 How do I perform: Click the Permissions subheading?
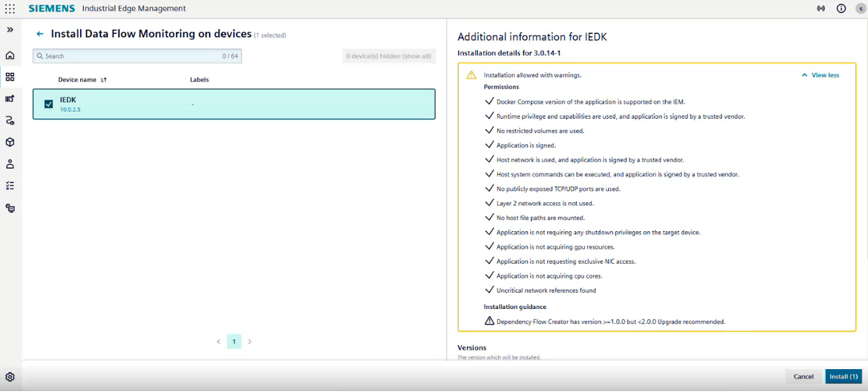click(501, 87)
